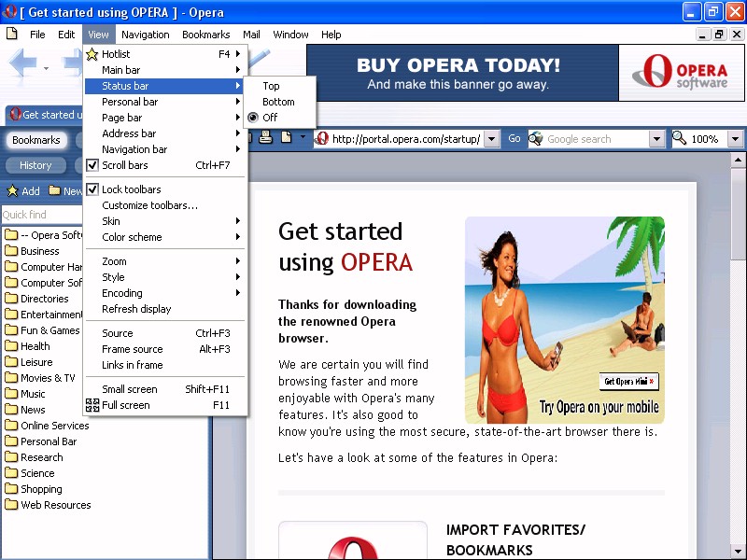Choose Bottom in Status bar submenu

point(278,102)
